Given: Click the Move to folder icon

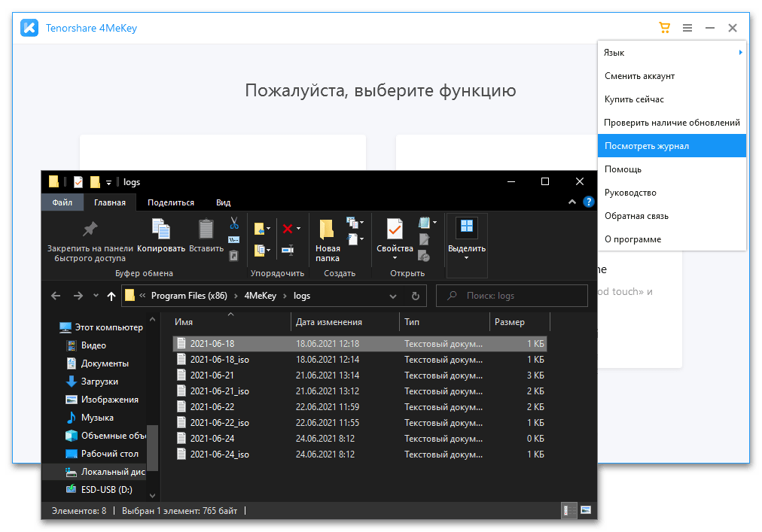Looking at the screenshot, I should coord(260,228).
